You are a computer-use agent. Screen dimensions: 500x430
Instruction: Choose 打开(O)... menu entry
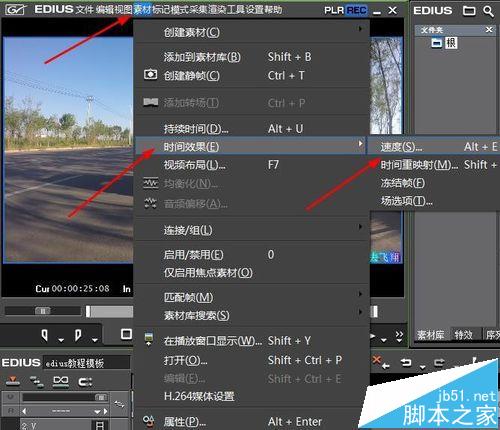(252, 360)
